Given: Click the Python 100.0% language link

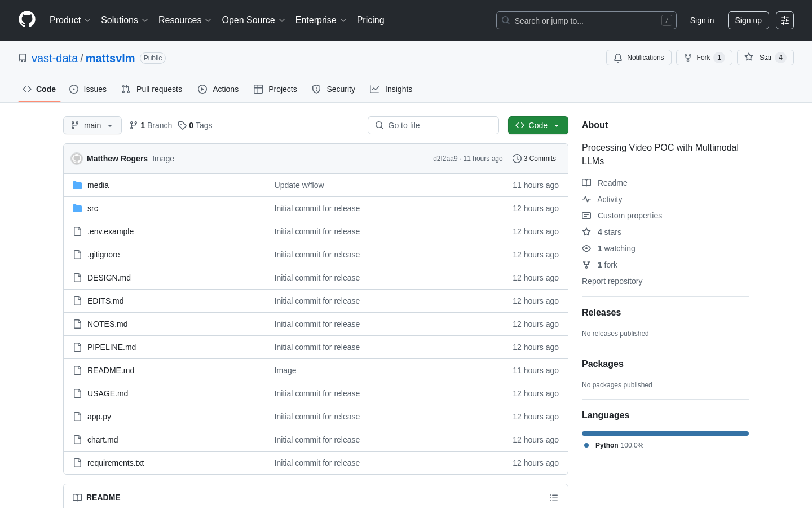Looking at the screenshot, I should 614,445.
